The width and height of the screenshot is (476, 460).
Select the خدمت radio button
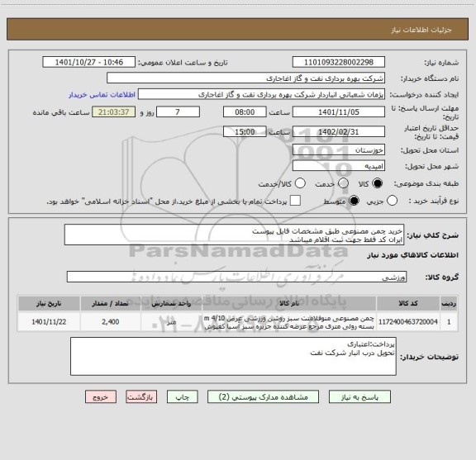[x=343, y=183]
